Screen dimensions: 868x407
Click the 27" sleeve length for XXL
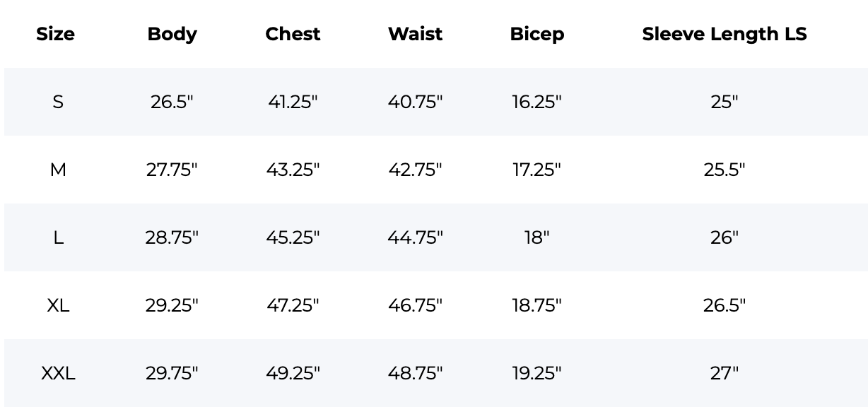724,373
